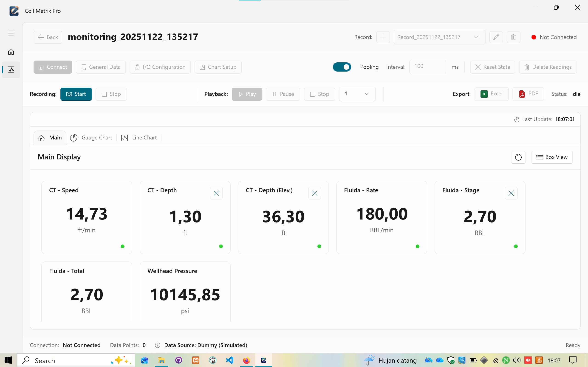Open the hamburger navigation menu
The height and width of the screenshot is (367, 588).
[x=11, y=33]
